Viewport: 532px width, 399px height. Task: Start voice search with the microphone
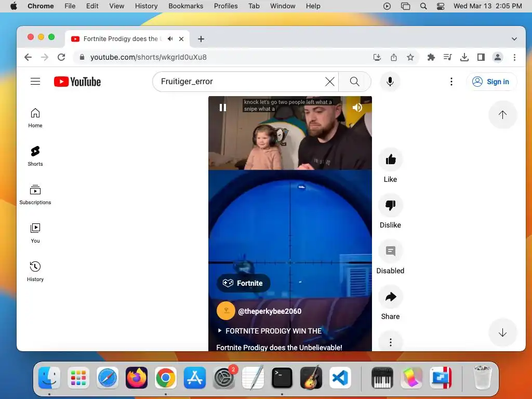[390, 82]
